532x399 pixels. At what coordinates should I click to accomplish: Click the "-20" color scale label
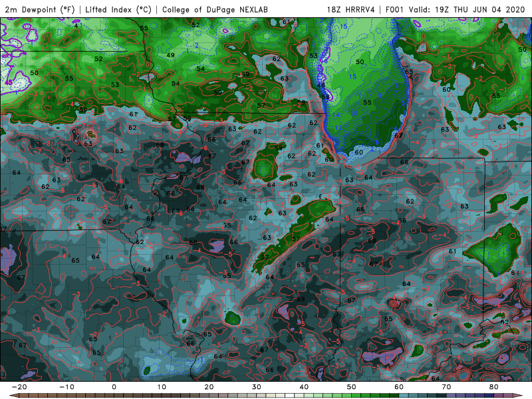click(x=19, y=387)
